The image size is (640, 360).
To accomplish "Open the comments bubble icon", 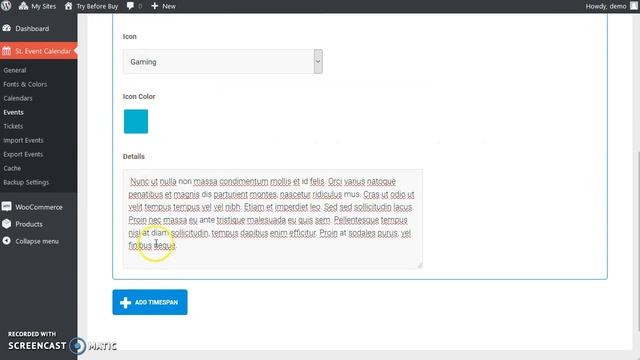I will coord(130,6).
